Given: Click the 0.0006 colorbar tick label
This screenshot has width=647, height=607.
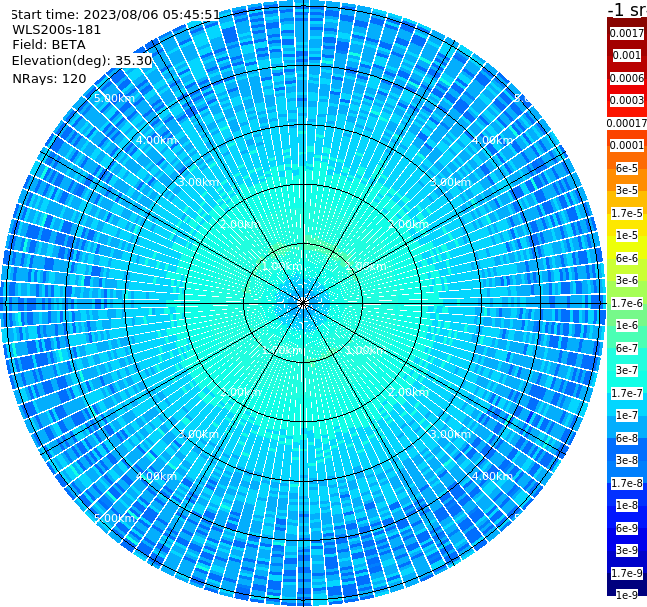Looking at the screenshot, I should pos(627,78).
